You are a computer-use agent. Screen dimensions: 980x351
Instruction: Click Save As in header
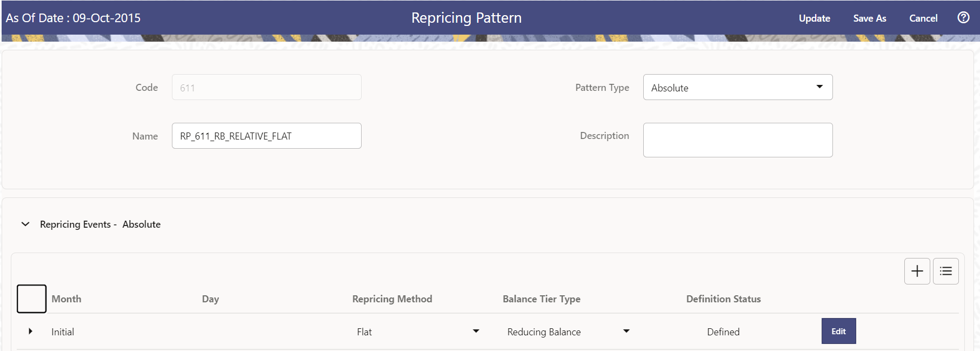click(869, 18)
